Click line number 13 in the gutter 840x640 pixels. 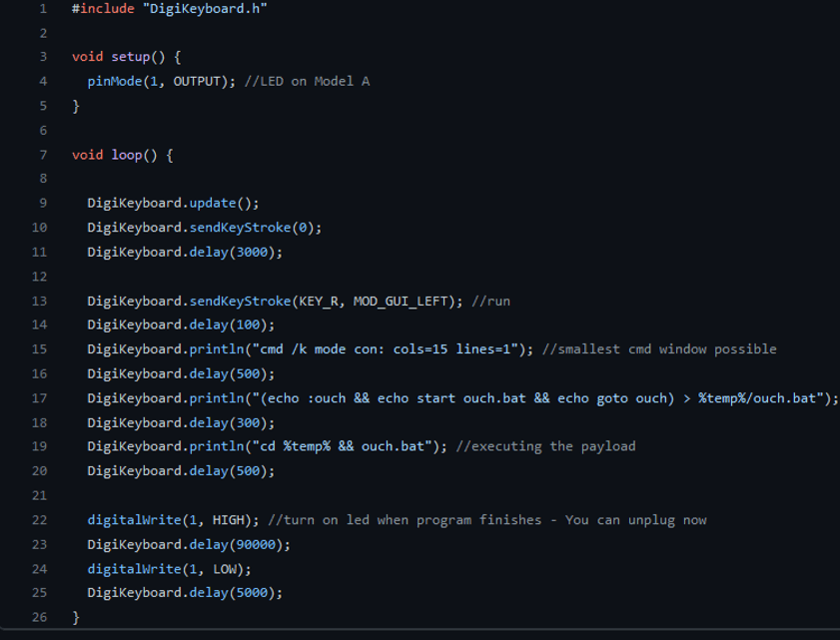pos(39,301)
